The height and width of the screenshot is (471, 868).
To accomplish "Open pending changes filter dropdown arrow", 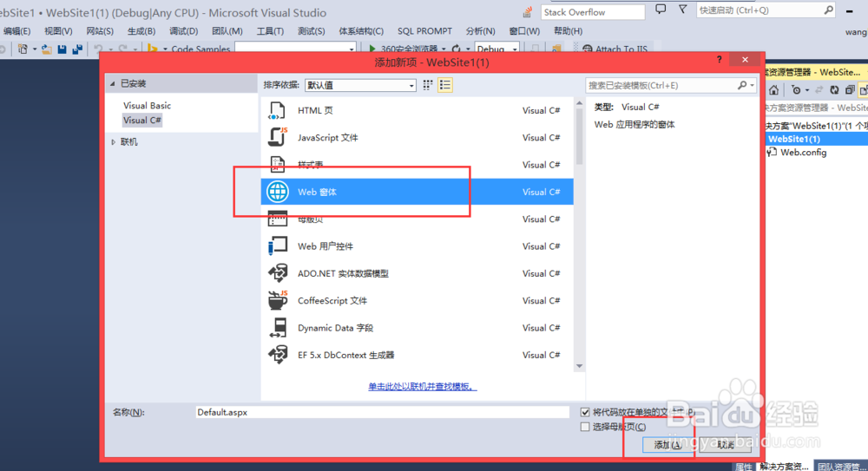I will click(x=807, y=90).
